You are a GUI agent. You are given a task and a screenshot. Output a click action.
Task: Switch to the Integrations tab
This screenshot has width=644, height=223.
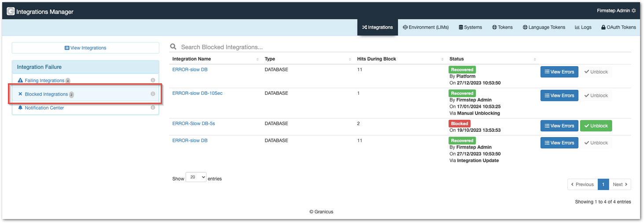378,27
